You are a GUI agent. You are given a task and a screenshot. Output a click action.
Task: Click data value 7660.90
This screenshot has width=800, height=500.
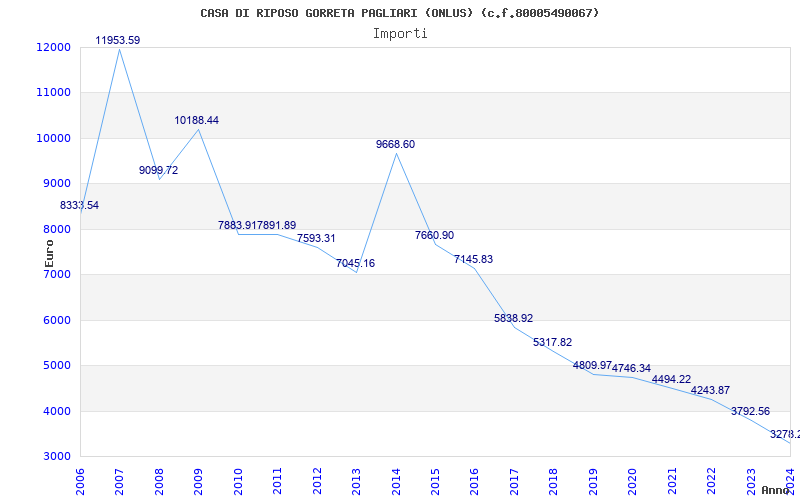(435, 236)
